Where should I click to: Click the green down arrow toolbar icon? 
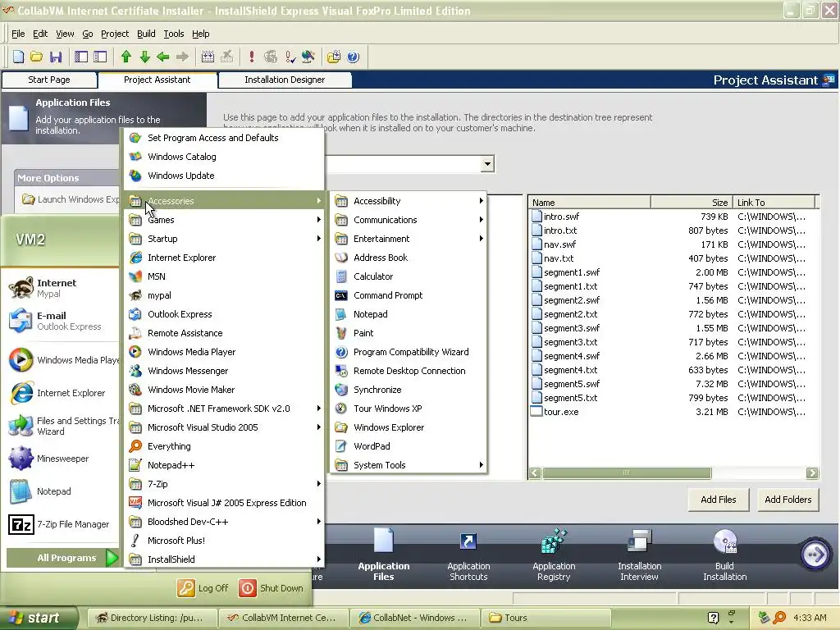[x=144, y=57]
